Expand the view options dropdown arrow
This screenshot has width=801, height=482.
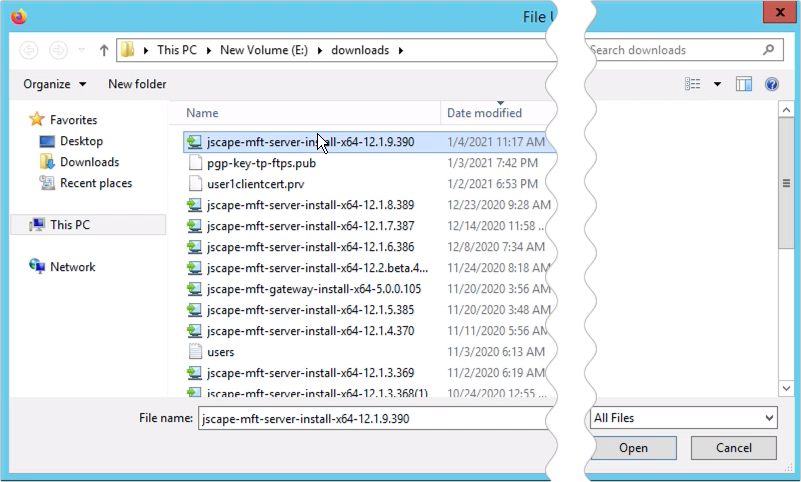click(x=717, y=85)
